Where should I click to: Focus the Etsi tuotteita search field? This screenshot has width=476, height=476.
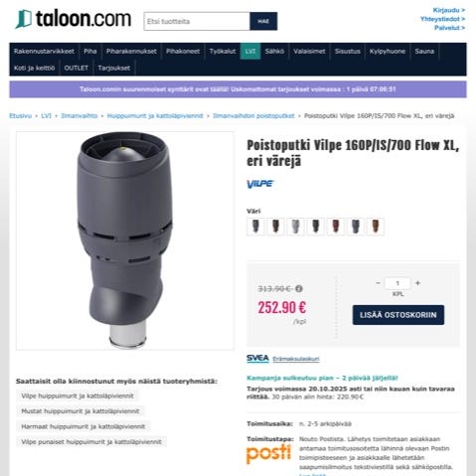pos(197,21)
